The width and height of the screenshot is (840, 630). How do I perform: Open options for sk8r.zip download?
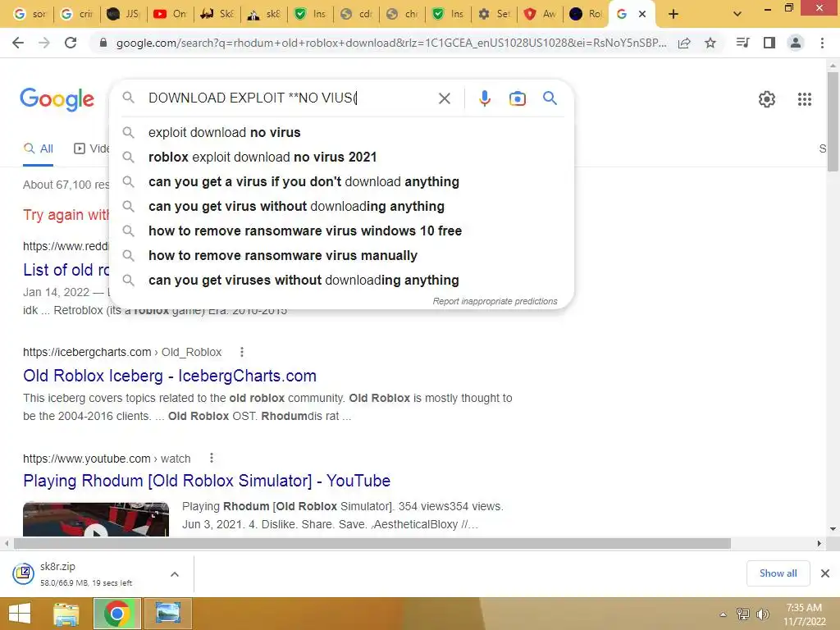(x=175, y=574)
